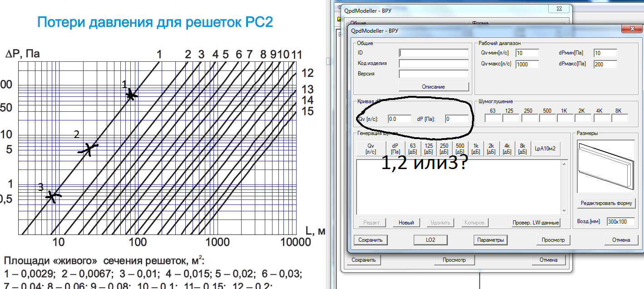Click the 4K Шумоглушение field
Screen dimensions: 644x289
602,118
